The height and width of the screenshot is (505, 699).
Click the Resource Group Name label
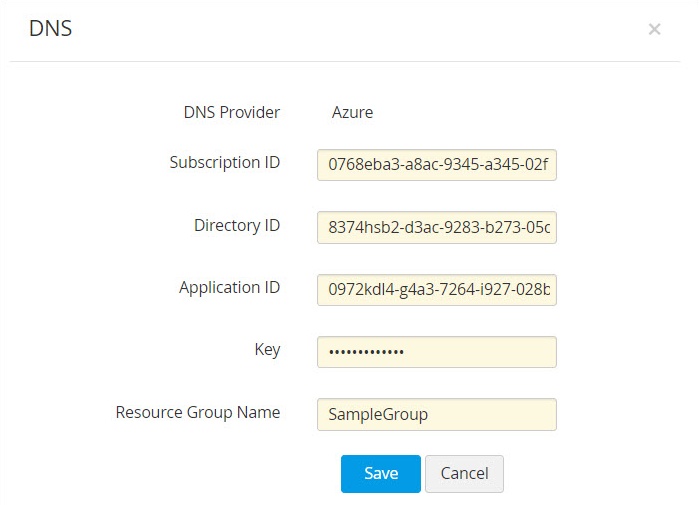pyautogui.click(x=197, y=411)
